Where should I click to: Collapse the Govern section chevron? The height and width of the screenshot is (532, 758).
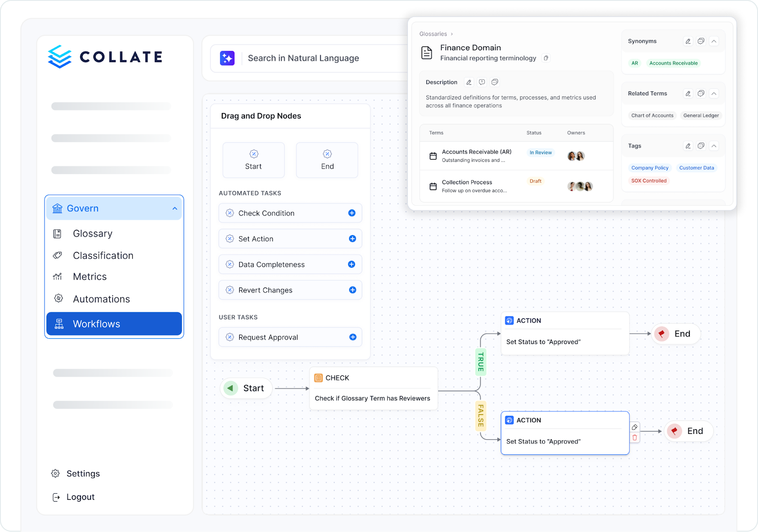(175, 208)
